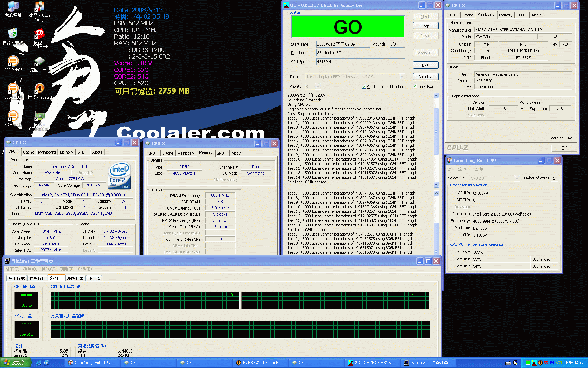Open the GPU-Z 0.2.6 shortcut icon
Viewport: 588px width, 368px height.
40,121
